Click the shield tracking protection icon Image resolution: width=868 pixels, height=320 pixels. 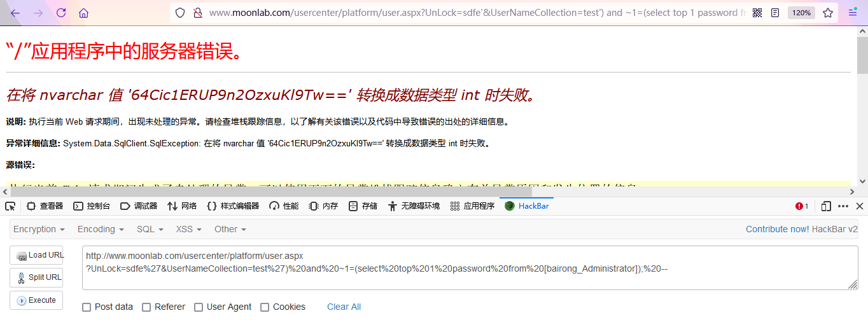tap(180, 13)
